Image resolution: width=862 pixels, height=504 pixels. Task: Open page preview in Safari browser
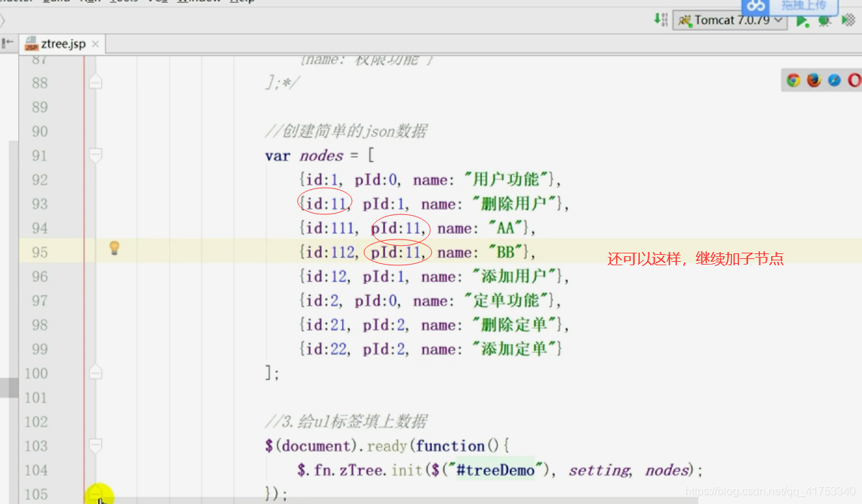click(834, 80)
